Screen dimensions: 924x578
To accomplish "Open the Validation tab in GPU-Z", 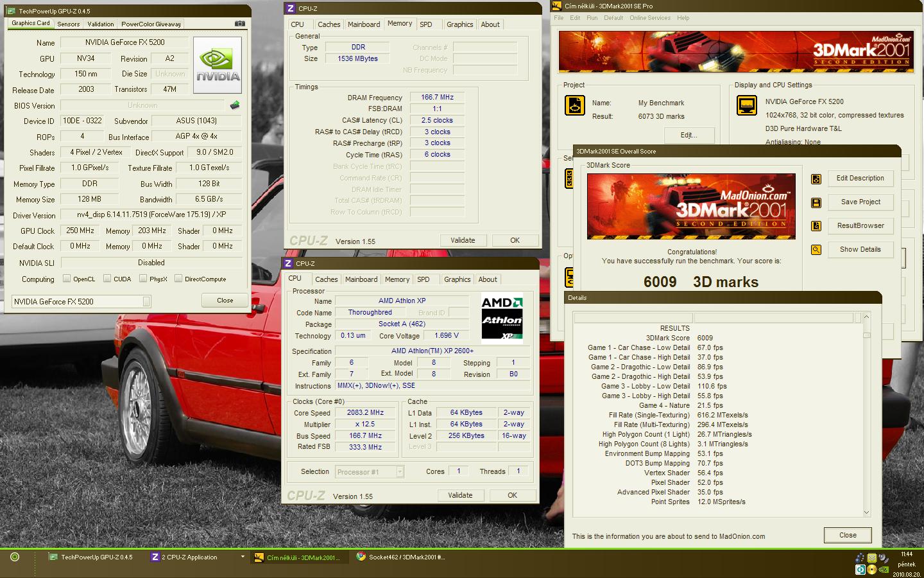I will coord(101,24).
